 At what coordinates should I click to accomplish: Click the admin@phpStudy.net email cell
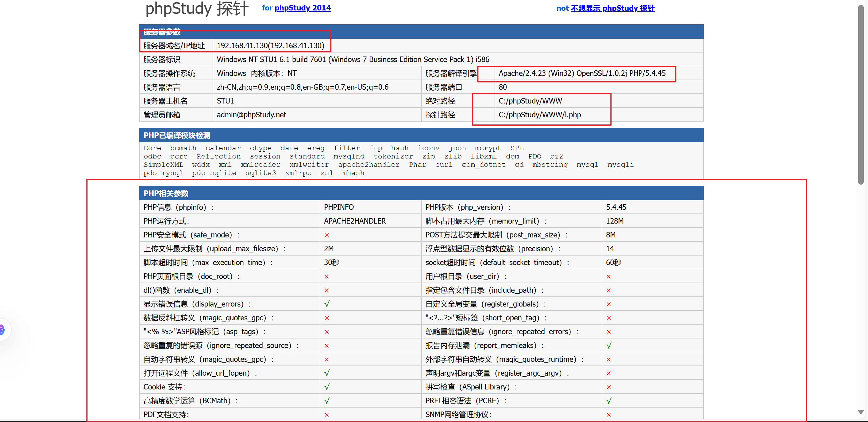(251, 115)
